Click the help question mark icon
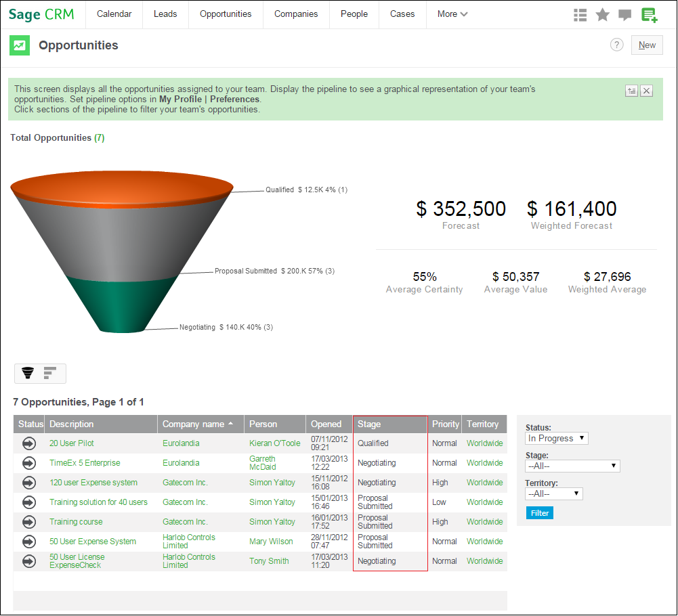This screenshot has height=616, width=678. pos(616,45)
